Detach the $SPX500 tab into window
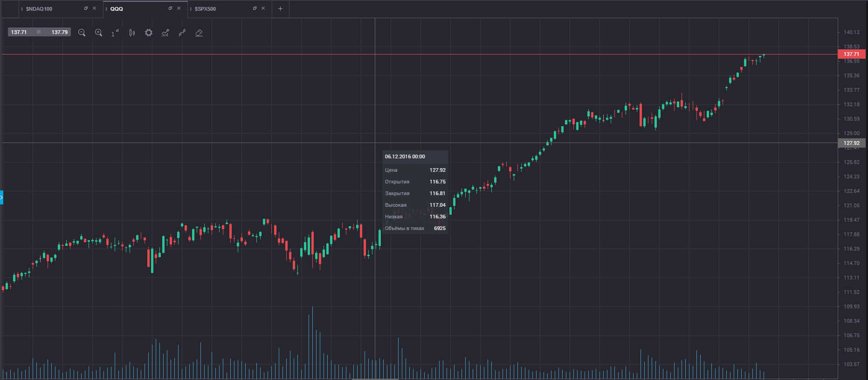This screenshot has height=380, width=868. [x=255, y=8]
